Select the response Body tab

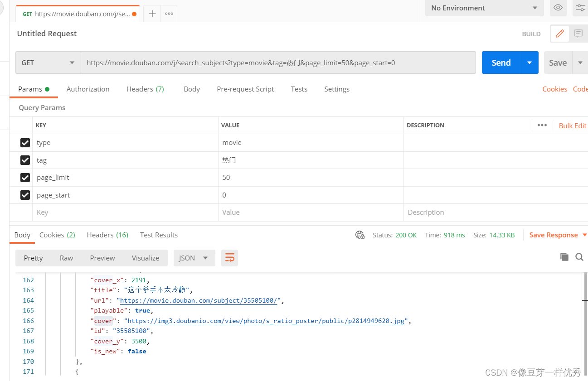22,235
